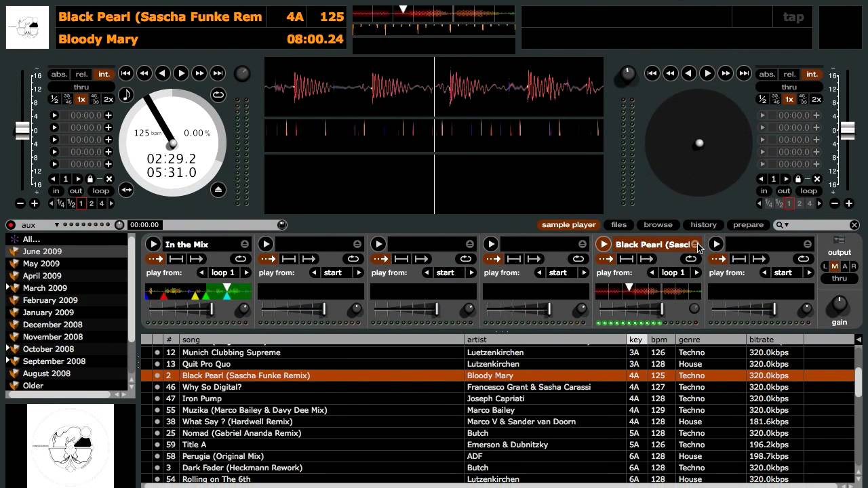
Task: Click the aux record dot icon
Action: click(10, 224)
